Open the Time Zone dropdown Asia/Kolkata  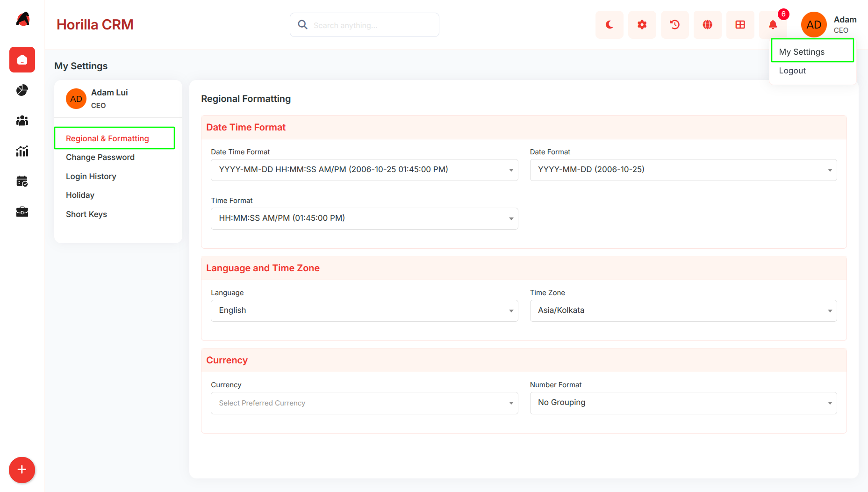[683, 311]
